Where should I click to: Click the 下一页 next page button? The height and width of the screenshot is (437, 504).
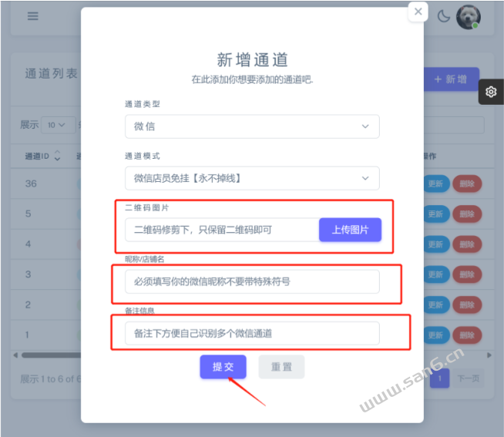468,378
